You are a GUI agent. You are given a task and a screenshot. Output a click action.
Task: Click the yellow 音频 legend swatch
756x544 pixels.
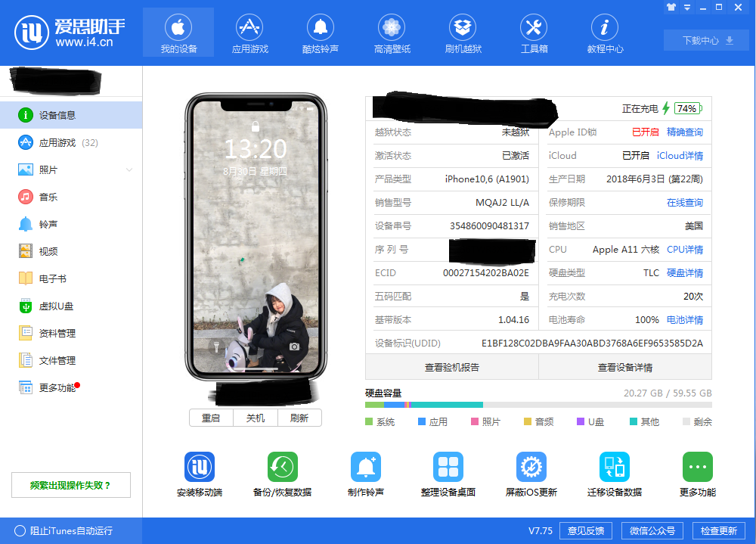point(528,422)
